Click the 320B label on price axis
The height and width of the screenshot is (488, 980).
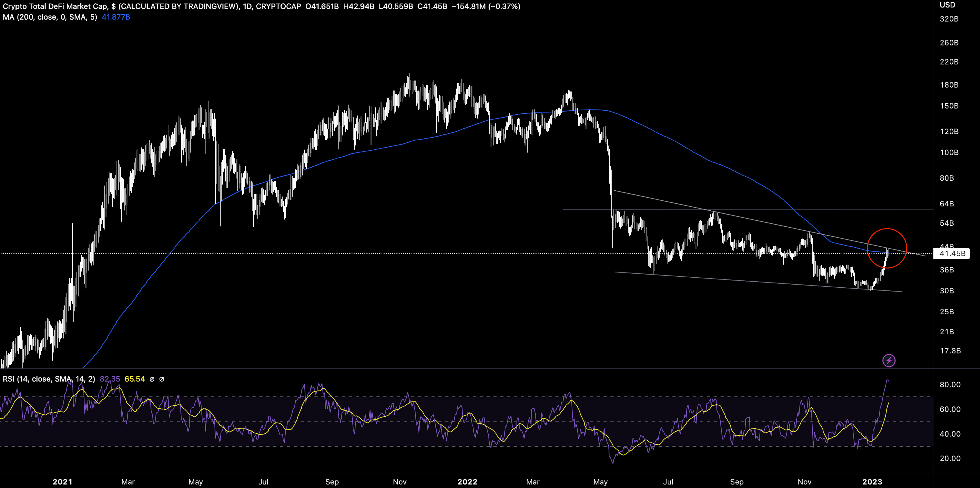coord(949,19)
